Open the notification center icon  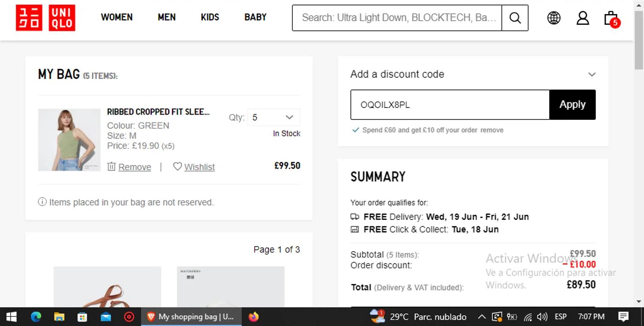pos(623,317)
